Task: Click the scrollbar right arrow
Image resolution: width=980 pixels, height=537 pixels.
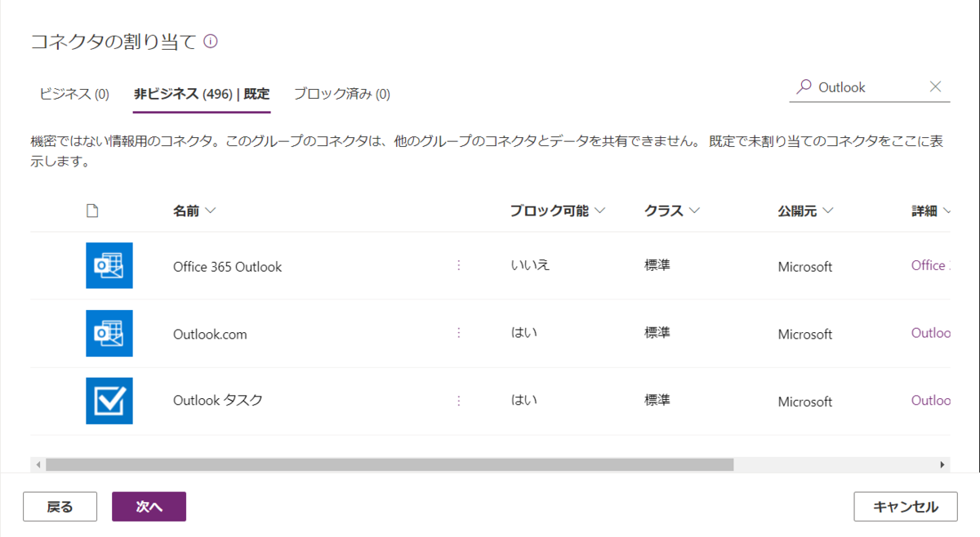Action: pos(942,464)
